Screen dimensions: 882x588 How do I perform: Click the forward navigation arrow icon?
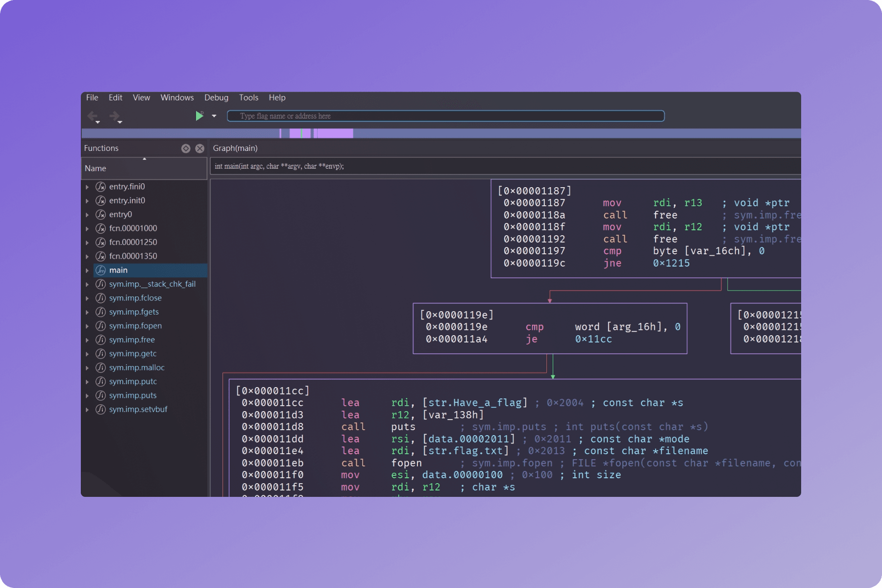pos(114,116)
